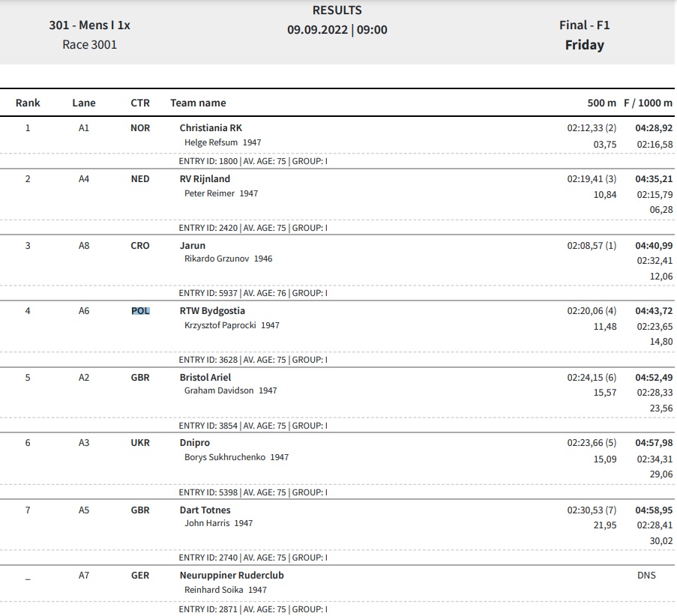Click the CTR column header

[140, 103]
